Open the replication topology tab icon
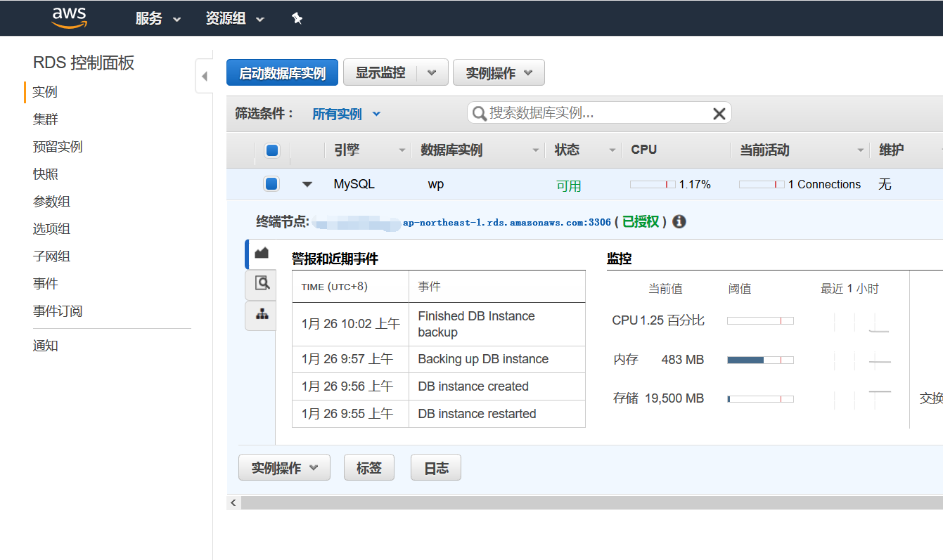Image resolution: width=943 pixels, height=560 pixels. [262, 314]
